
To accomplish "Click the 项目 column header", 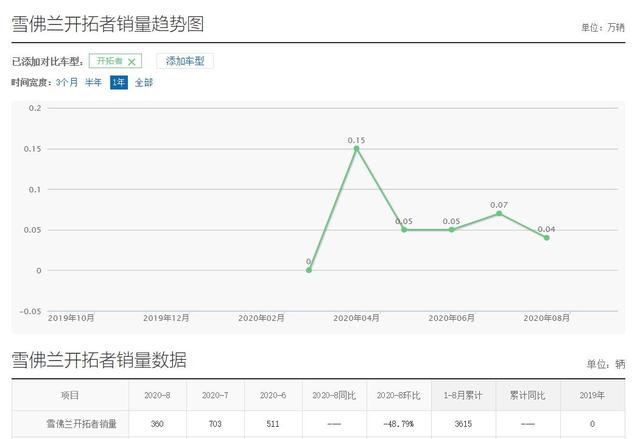I will (x=70, y=395).
